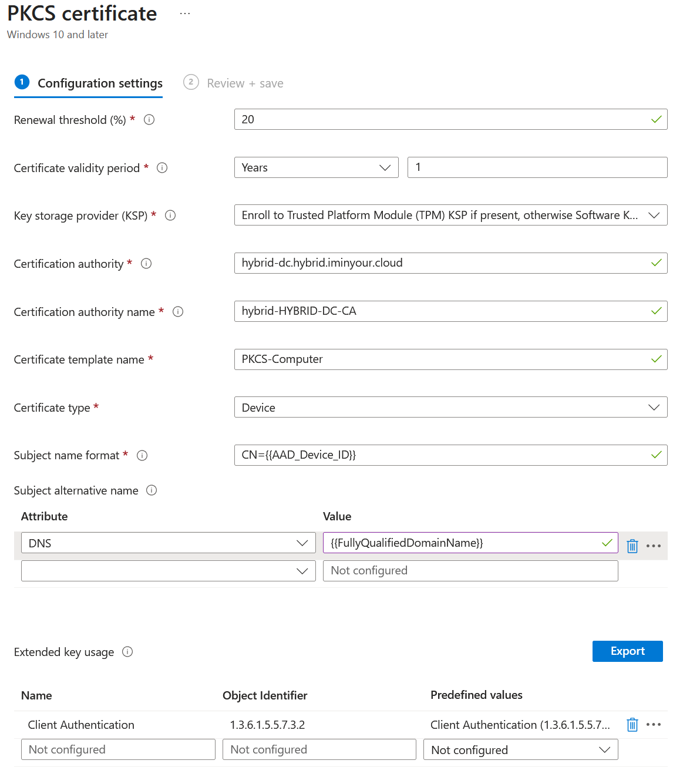Open the Key storage provider dropdown
The width and height of the screenshot is (700, 767).
(x=450, y=215)
